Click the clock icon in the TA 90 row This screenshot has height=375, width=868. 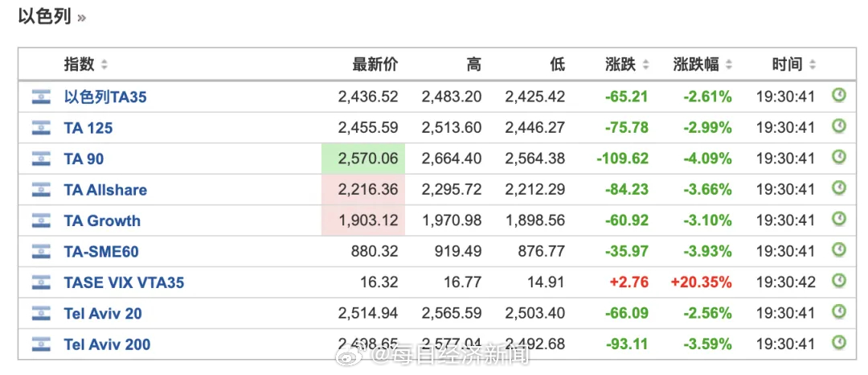(x=839, y=158)
